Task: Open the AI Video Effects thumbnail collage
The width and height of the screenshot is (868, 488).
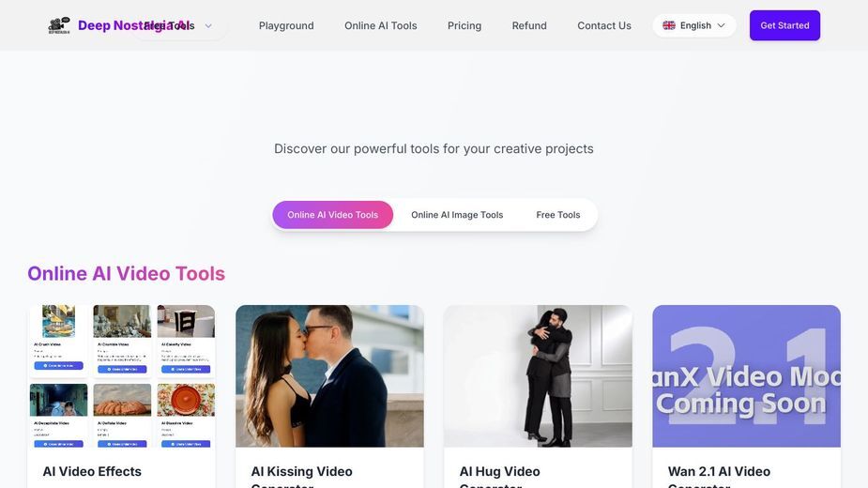Action: pos(122,376)
